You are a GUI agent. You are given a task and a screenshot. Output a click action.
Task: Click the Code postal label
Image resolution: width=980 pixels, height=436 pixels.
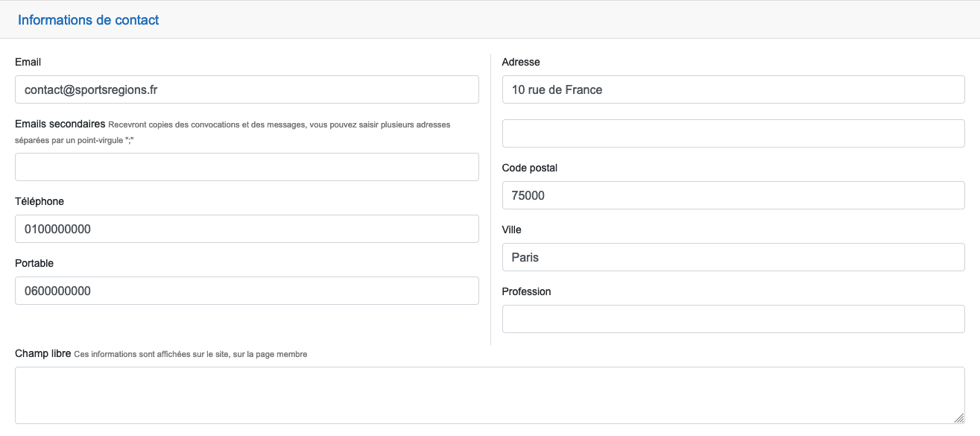(530, 168)
